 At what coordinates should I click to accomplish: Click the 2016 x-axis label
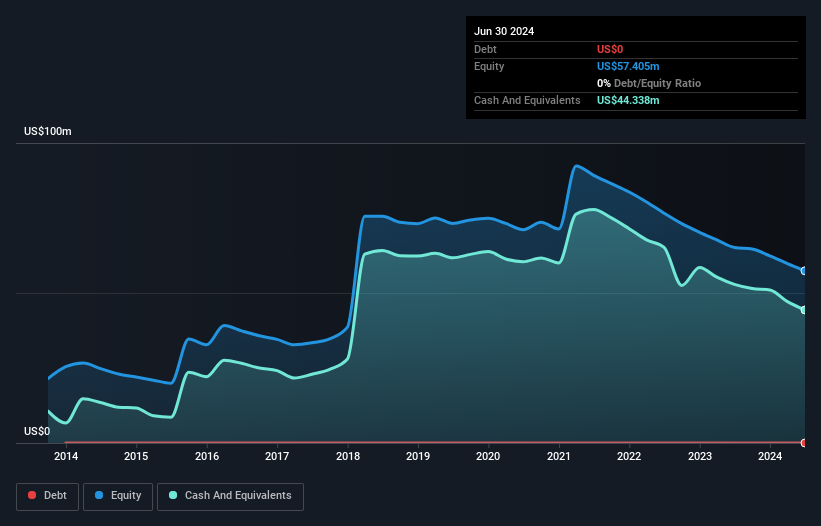(207, 456)
